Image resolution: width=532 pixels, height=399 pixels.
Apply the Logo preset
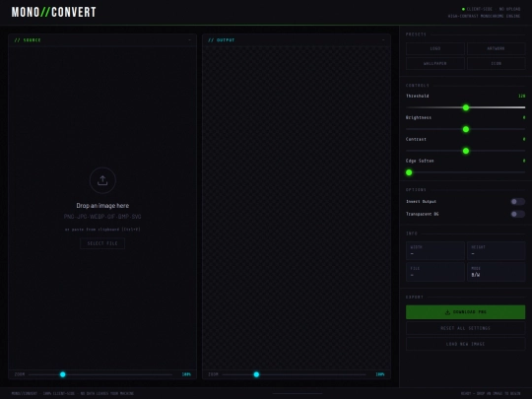click(x=435, y=48)
